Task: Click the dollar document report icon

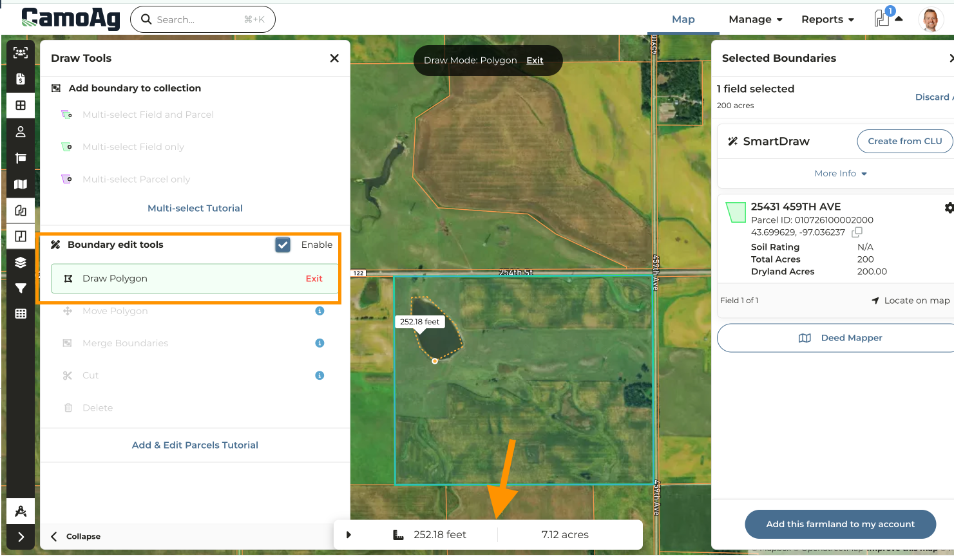Action: click(x=20, y=79)
